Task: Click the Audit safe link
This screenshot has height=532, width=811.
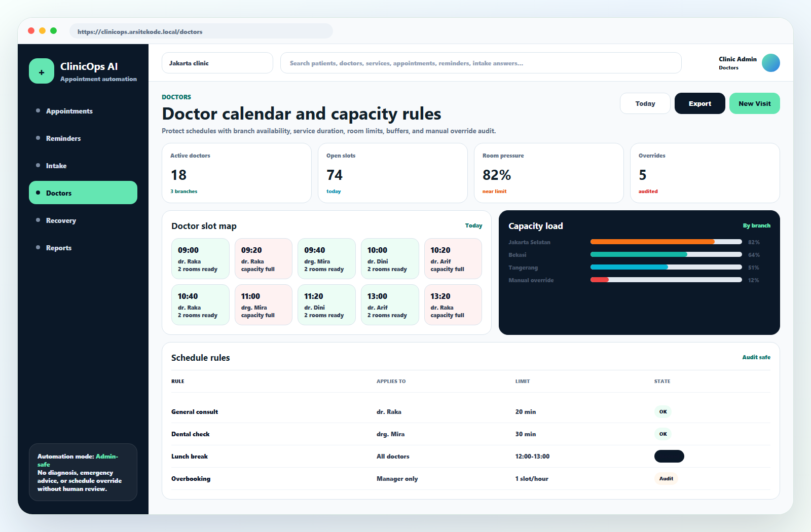Action: [x=756, y=357]
